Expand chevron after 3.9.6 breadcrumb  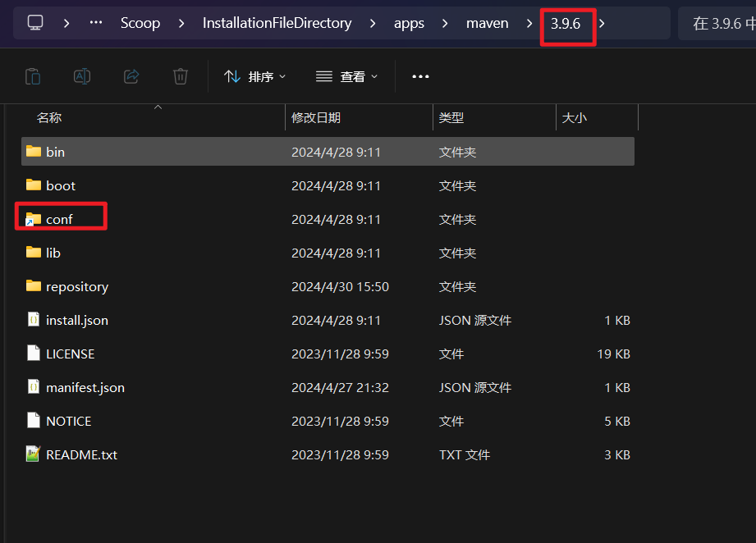[602, 23]
